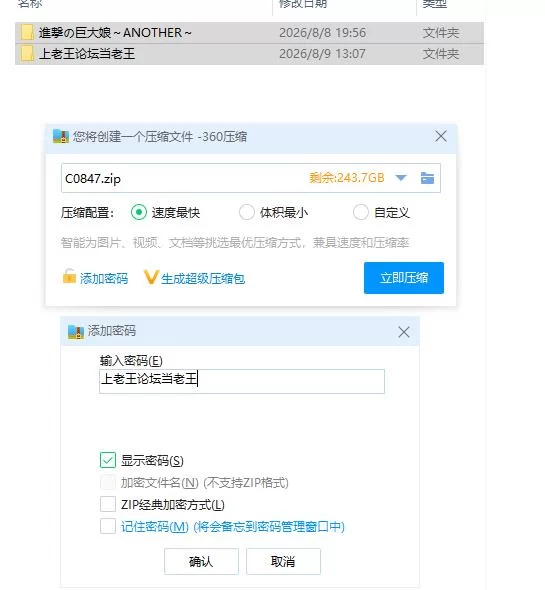Uncheck the 显示密码 checkbox
Screen dimensions: 545x590
[x=108, y=460]
